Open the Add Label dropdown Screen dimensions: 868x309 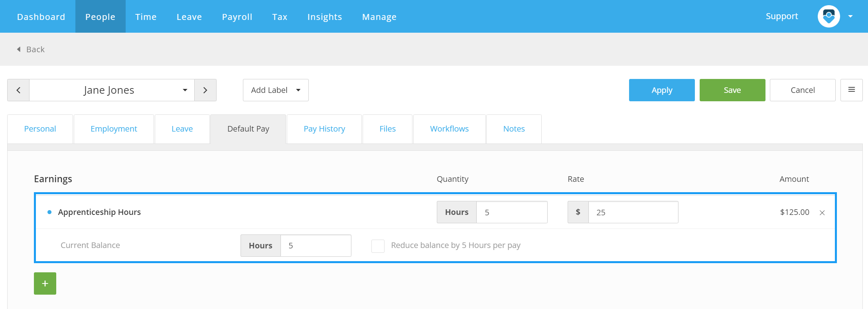tap(276, 90)
